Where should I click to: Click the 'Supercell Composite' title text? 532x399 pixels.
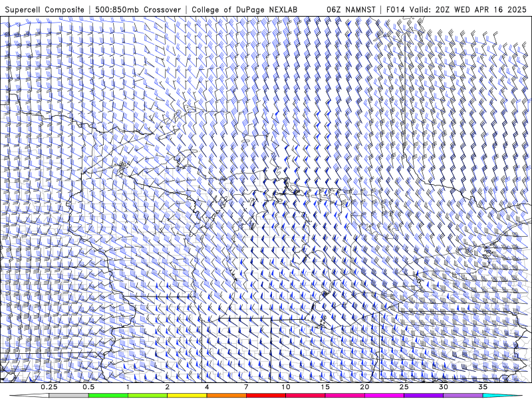(45, 9)
